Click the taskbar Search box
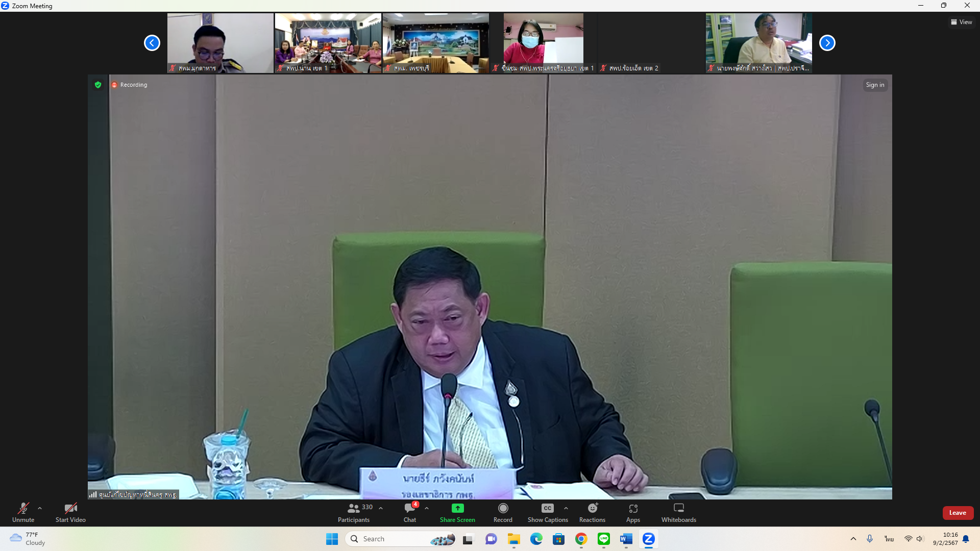Screen dimensions: 980x551 coord(401,539)
